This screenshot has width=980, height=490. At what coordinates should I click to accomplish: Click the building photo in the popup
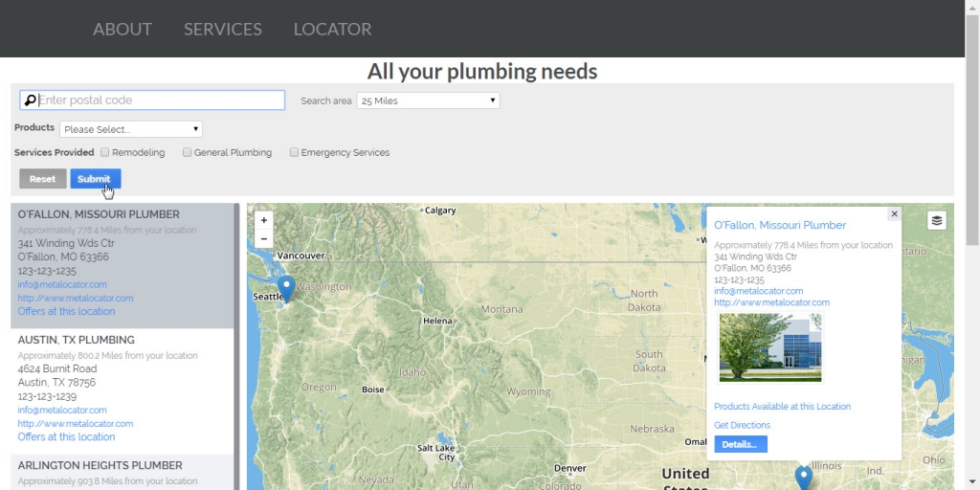[770, 347]
